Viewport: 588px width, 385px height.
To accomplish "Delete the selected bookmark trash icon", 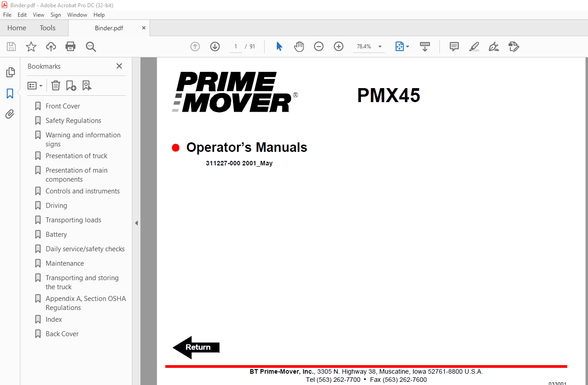I will tap(56, 85).
